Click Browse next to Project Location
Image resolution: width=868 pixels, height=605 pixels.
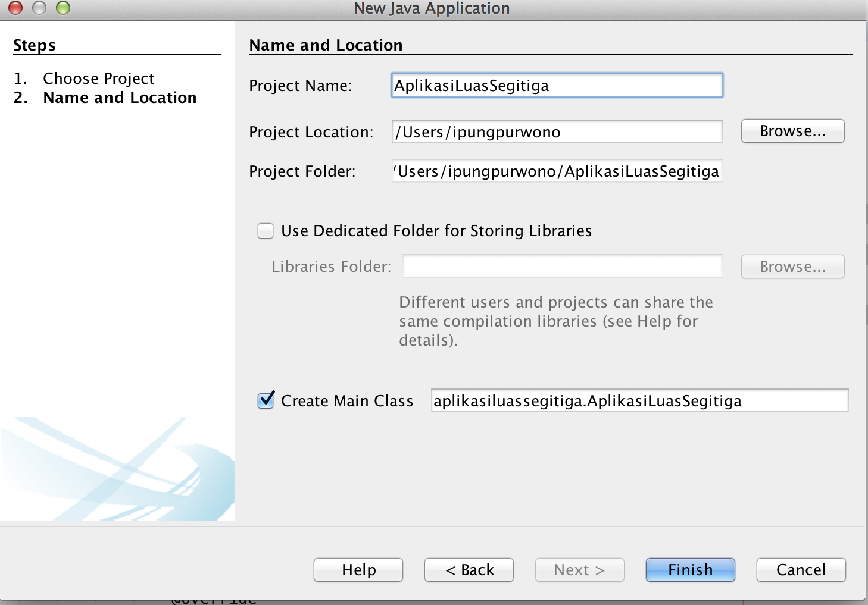tap(792, 131)
